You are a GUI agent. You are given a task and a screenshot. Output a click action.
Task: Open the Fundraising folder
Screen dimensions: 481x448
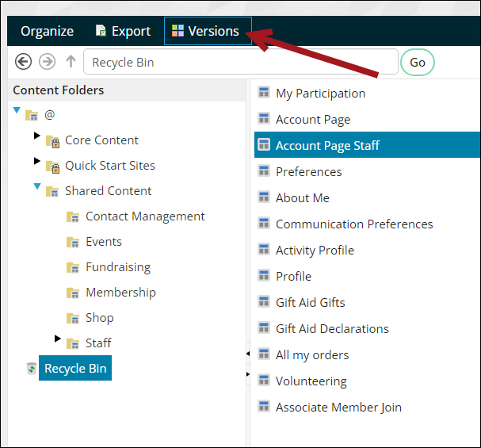click(118, 267)
